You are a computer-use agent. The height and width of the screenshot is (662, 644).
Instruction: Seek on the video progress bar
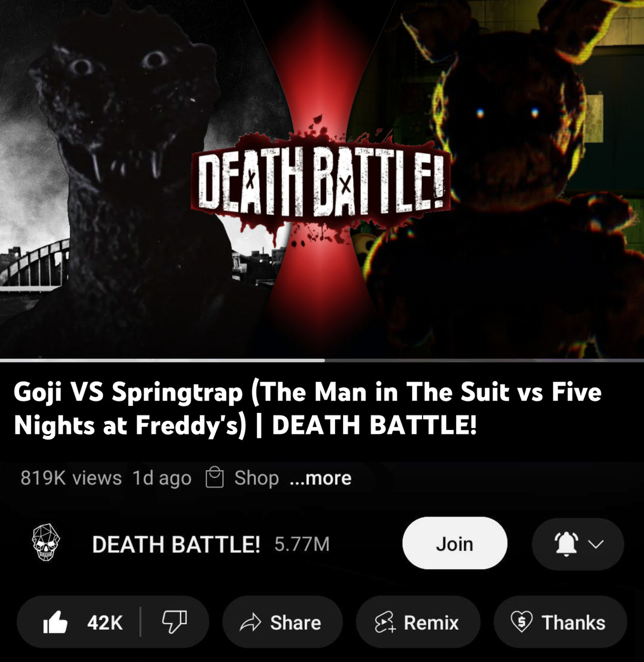tap(322, 360)
